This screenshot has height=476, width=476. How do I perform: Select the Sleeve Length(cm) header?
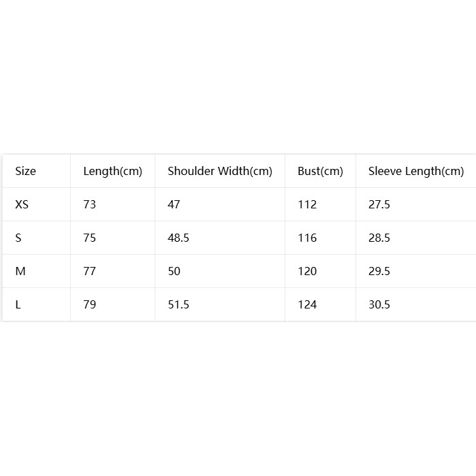click(x=416, y=171)
